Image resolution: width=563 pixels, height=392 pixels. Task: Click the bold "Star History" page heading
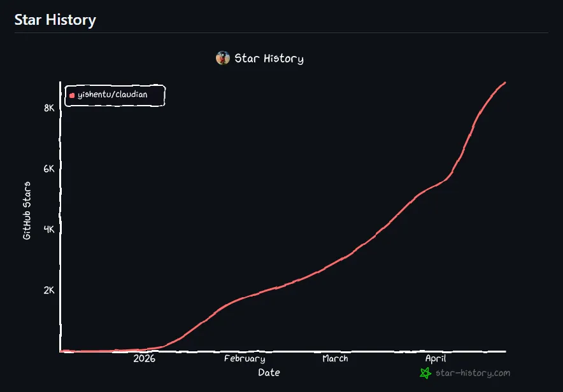click(55, 20)
